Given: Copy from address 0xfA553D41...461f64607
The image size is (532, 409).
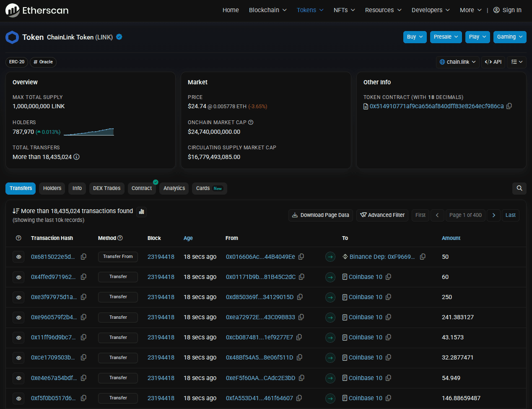Looking at the screenshot, I should click(x=299, y=398).
